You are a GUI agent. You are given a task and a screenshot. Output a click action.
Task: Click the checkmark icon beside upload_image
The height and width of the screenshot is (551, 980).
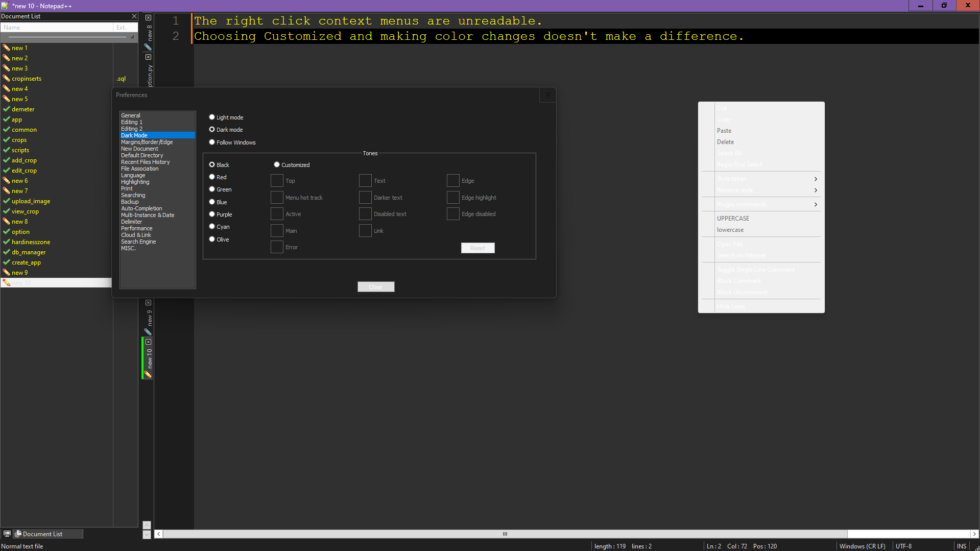coord(6,201)
